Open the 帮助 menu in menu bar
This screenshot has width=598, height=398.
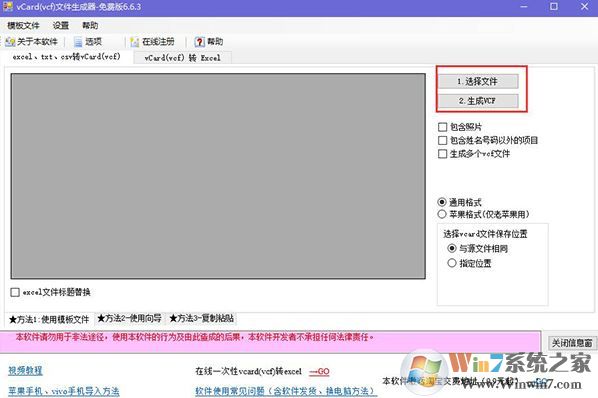point(90,26)
